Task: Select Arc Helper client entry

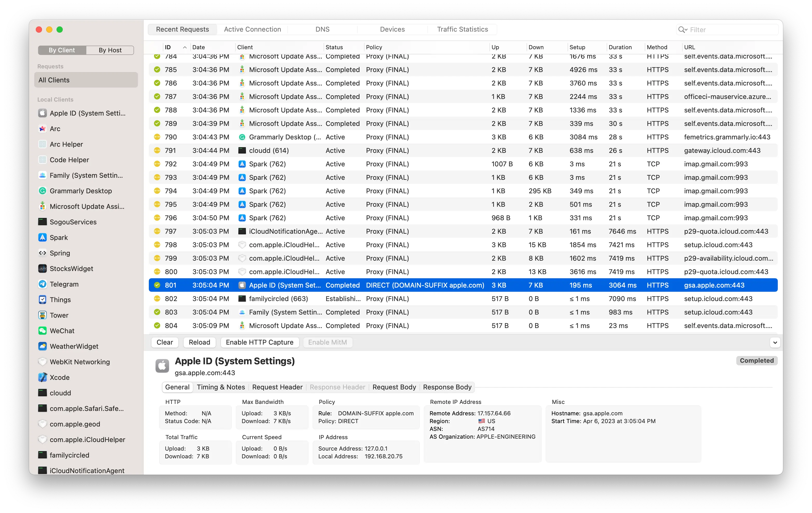Action: 66,144
